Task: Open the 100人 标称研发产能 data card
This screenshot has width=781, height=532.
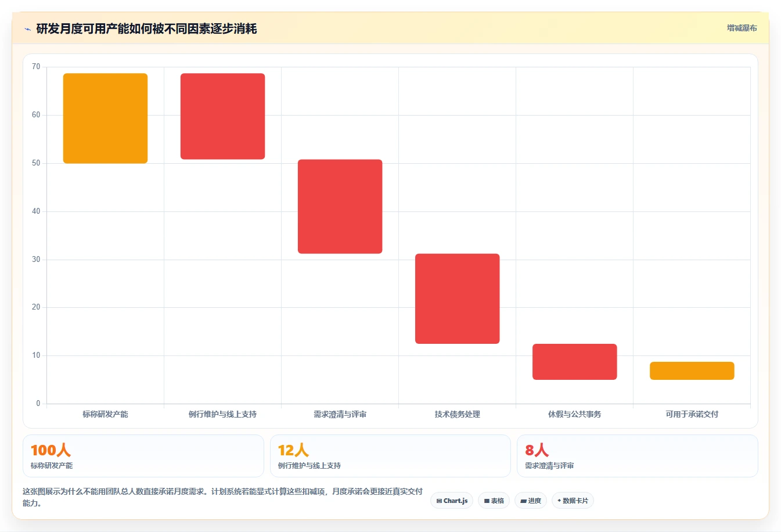Action: (143, 456)
